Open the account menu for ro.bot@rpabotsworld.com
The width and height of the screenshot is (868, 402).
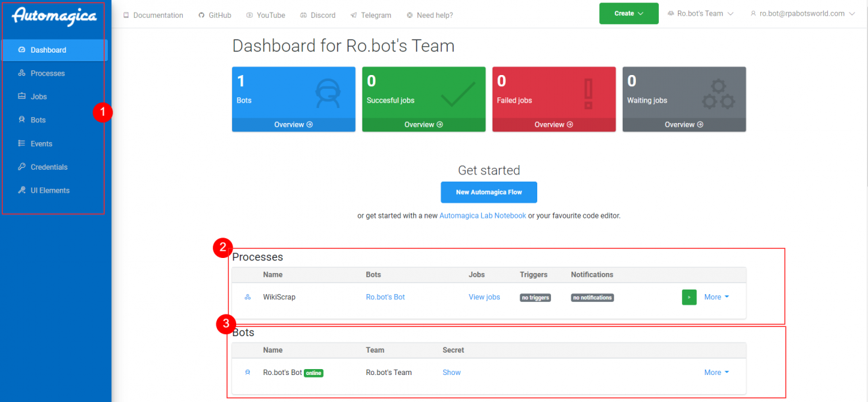click(802, 13)
